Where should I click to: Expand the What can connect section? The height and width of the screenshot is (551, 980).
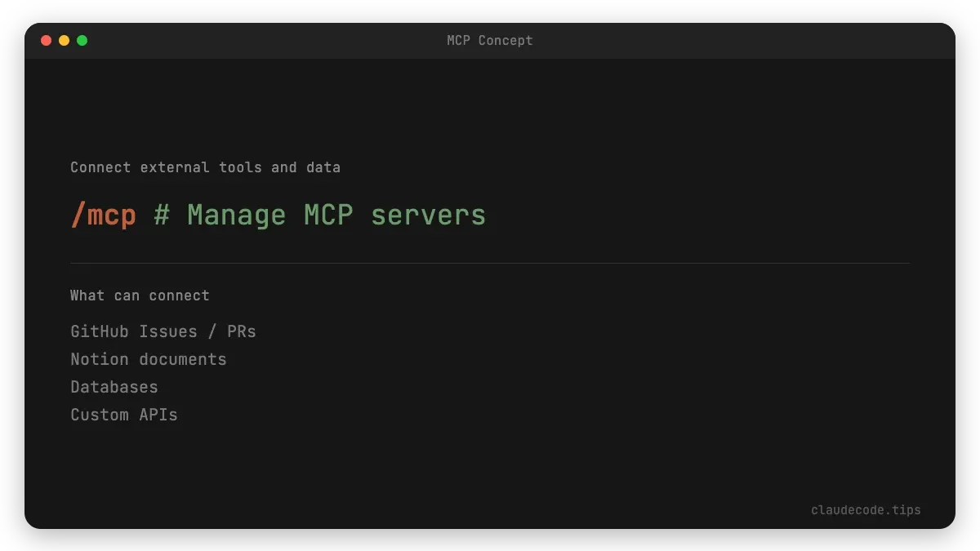point(140,295)
